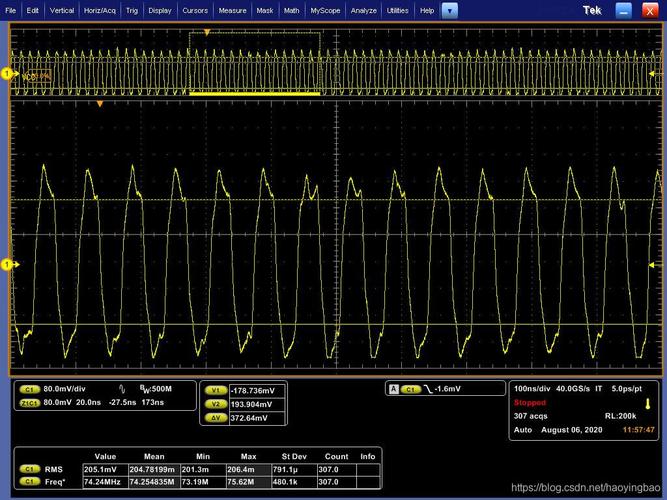This screenshot has height=500, width=667.
Task: Open the Horiz/Acq menu
Action: coord(100,11)
